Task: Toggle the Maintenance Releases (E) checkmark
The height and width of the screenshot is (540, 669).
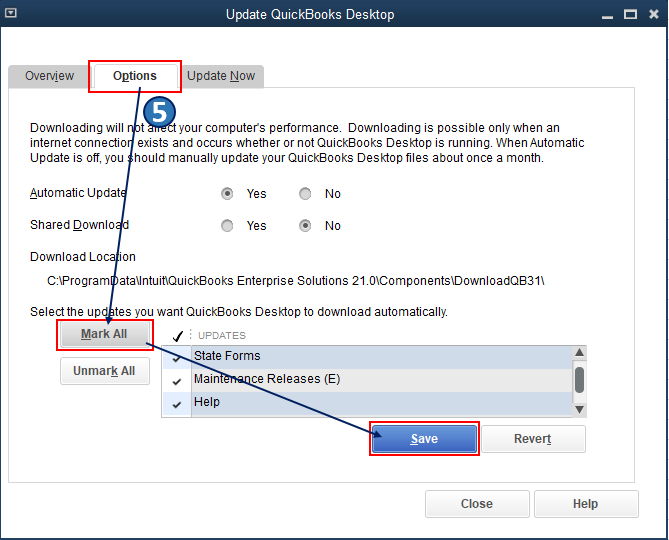Action: click(177, 380)
